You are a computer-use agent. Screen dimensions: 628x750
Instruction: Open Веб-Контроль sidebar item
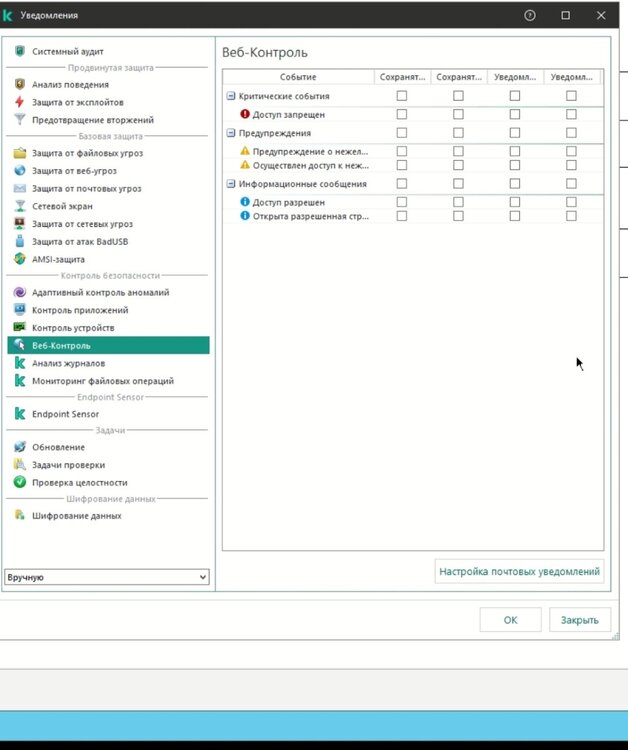(x=109, y=345)
